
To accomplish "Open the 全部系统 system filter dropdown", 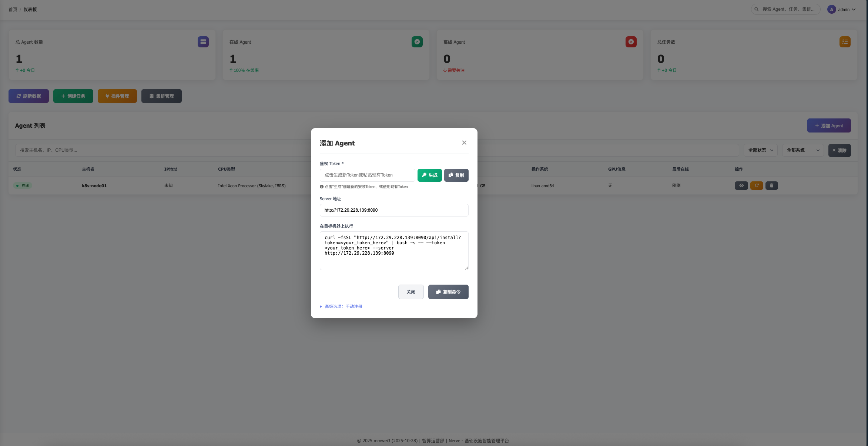I will 802,150.
